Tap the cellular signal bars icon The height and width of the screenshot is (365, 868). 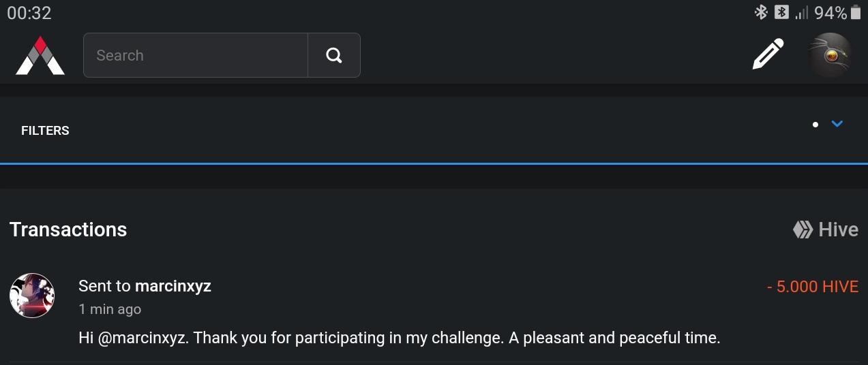pos(802,12)
